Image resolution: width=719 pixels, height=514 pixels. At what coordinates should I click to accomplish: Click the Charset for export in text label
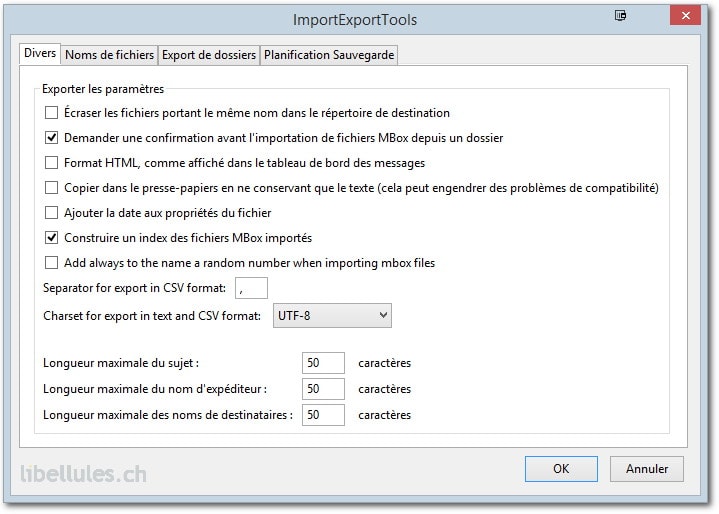point(152,316)
